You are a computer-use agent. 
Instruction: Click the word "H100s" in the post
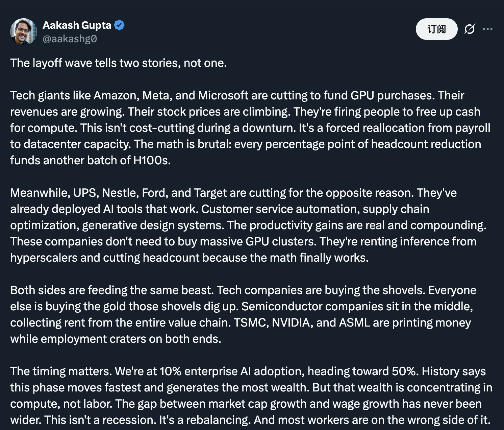coord(151,161)
